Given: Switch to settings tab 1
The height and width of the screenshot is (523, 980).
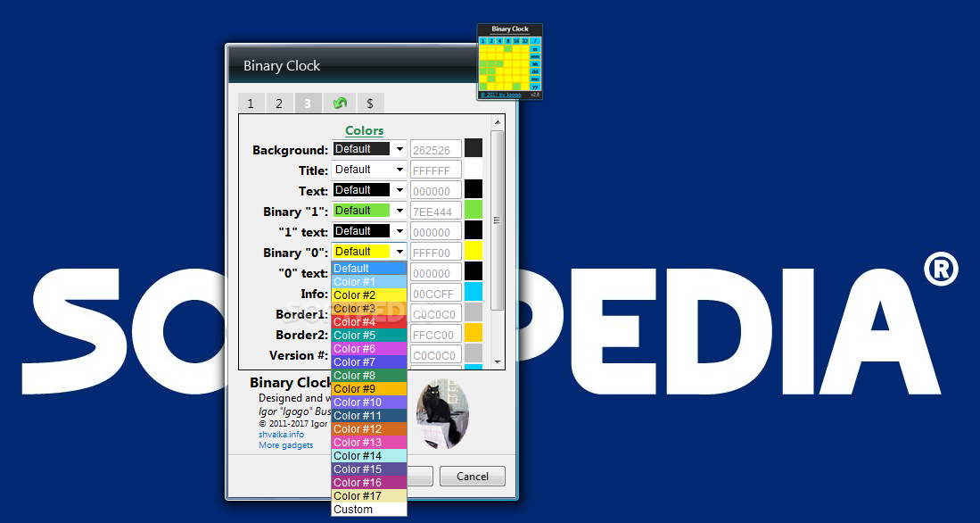Looking at the screenshot, I should (251, 104).
